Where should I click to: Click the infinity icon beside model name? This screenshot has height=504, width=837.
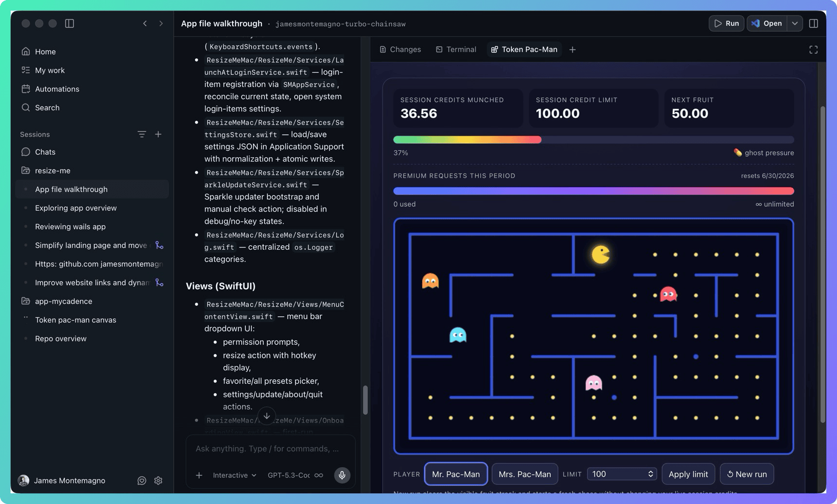(x=319, y=475)
